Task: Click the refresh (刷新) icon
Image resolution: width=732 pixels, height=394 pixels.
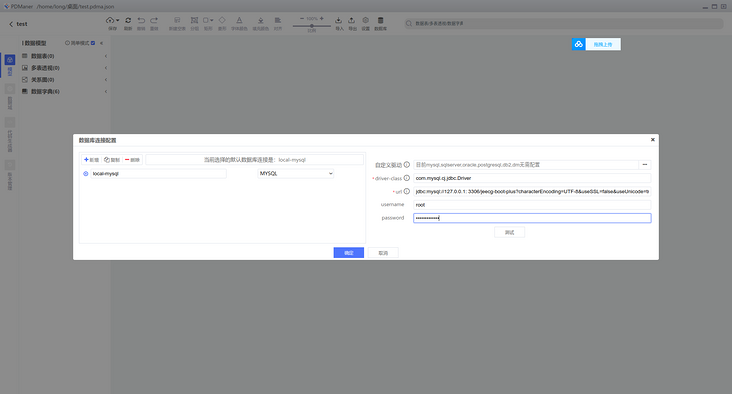Action: click(128, 20)
